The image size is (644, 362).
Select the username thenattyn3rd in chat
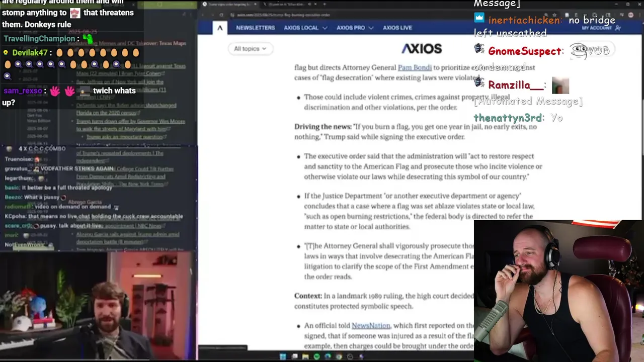[508, 118]
